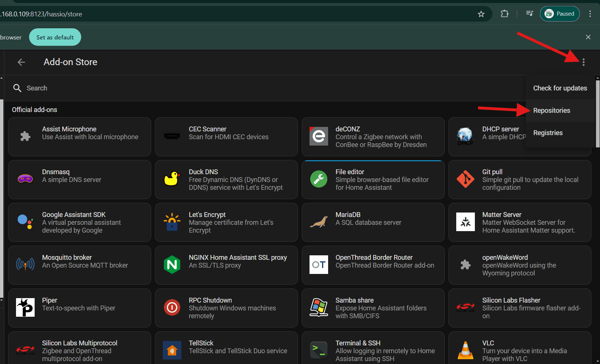Open Chrome's three-dot browser menu
600x364 pixels.
[590, 14]
